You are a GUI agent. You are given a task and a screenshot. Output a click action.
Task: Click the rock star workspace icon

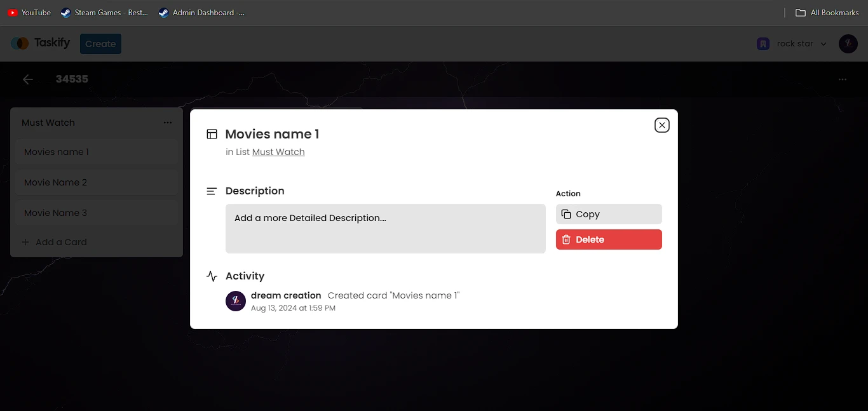pos(763,44)
